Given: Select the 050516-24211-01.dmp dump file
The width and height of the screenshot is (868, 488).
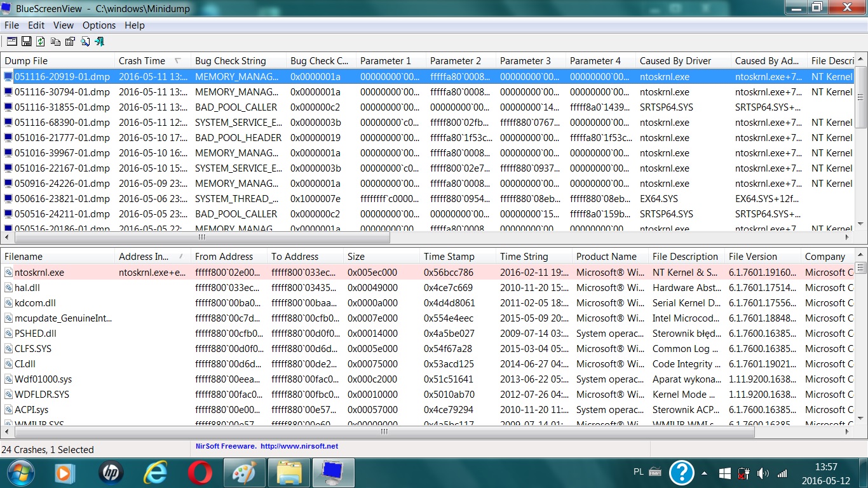Looking at the screenshot, I should (62, 214).
